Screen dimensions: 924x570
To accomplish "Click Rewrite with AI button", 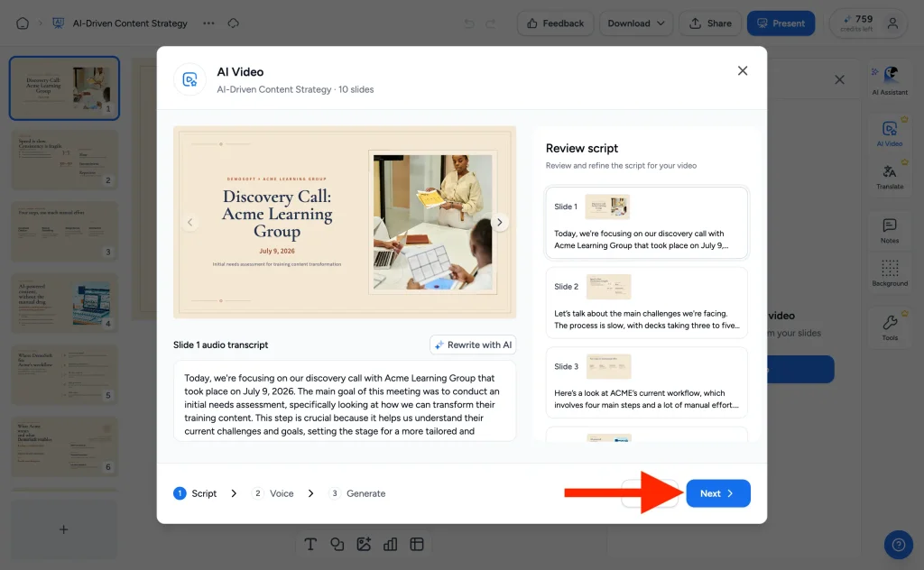I will [x=473, y=345].
